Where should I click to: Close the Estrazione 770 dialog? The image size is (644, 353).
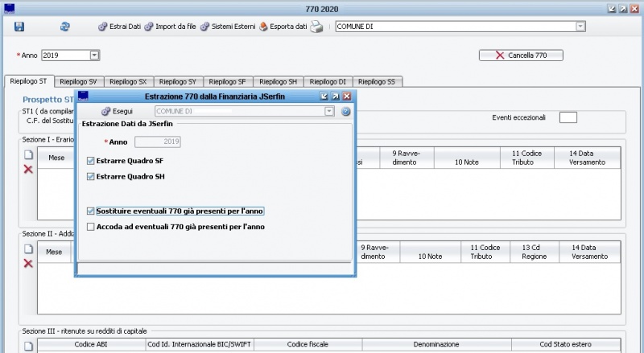coord(347,96)
